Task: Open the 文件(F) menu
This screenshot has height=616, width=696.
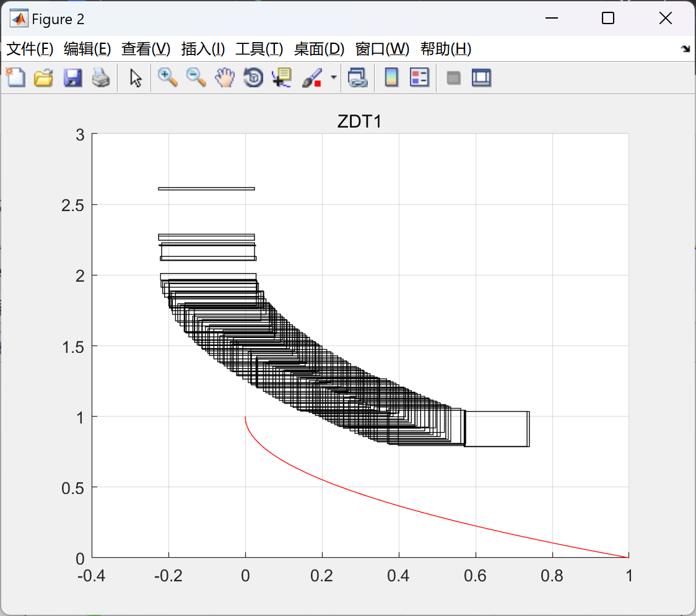Action: pos(30,49)
